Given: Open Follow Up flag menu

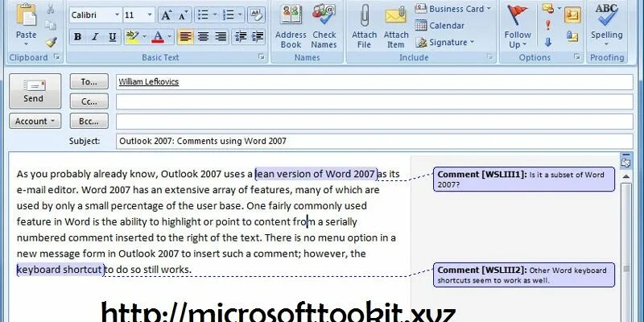Looking at the screenshot, I should point(518,27).
